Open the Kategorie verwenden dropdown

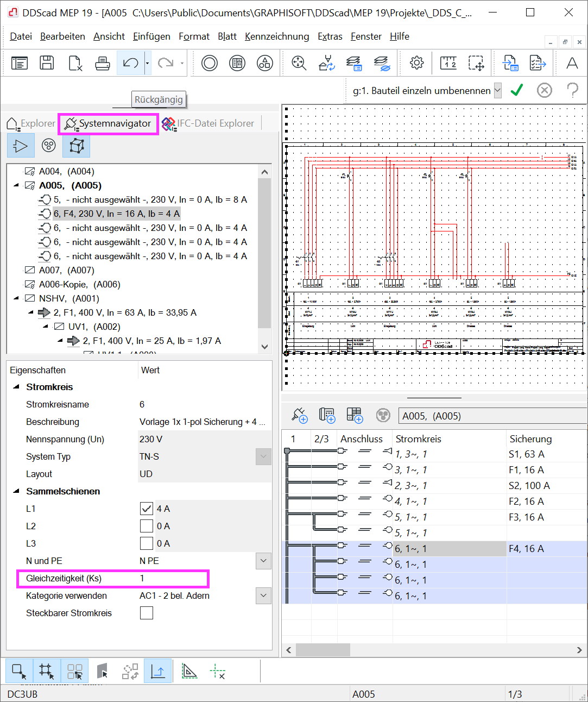[x=263, y=596]
